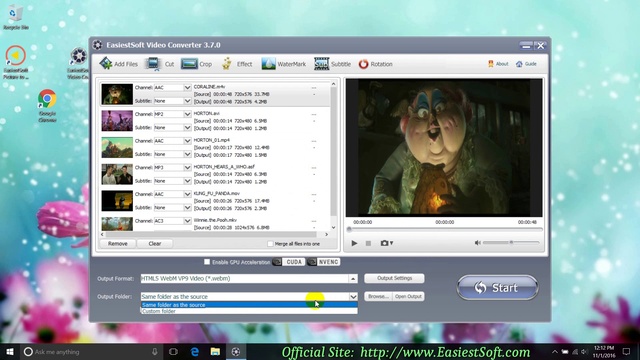Click the file list vertical scrollbar down arrow
Image resolution: width=640 pixels, height=360 pixels.
(x=333, y=227)
